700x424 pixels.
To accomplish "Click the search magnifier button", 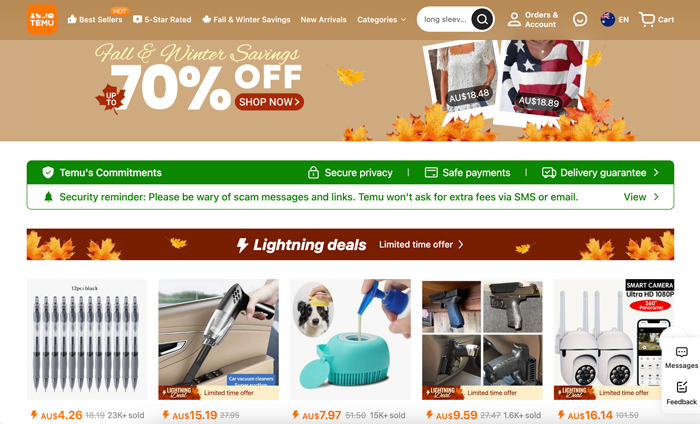I will pos(482,19).
